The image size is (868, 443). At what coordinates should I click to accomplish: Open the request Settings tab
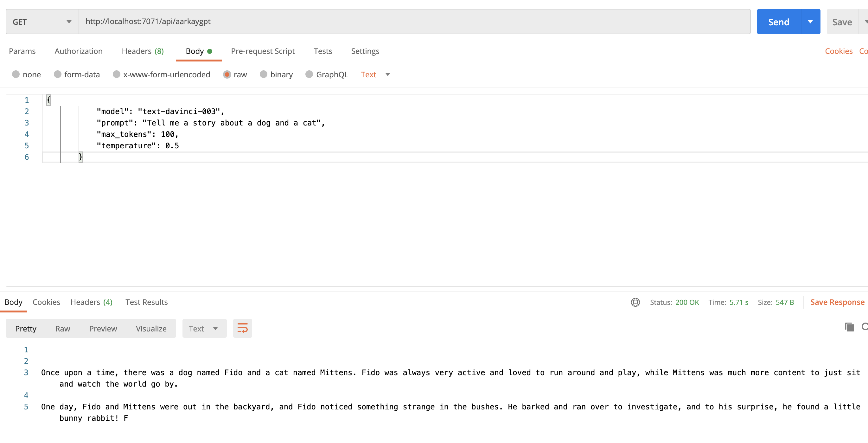(365, 51)
